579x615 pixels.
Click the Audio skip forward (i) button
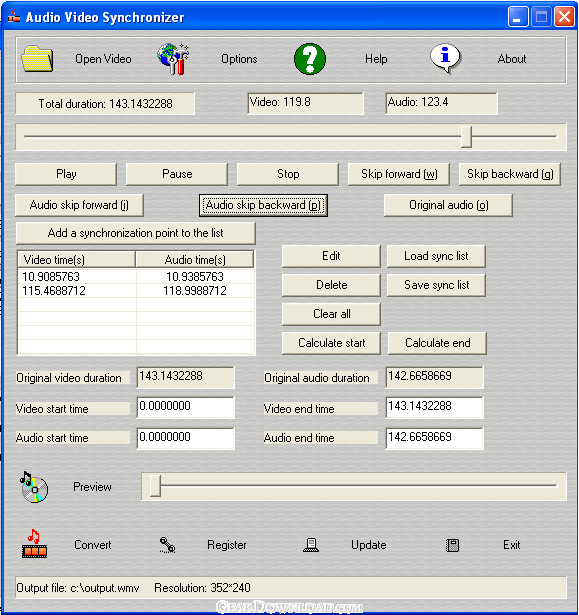79,205
